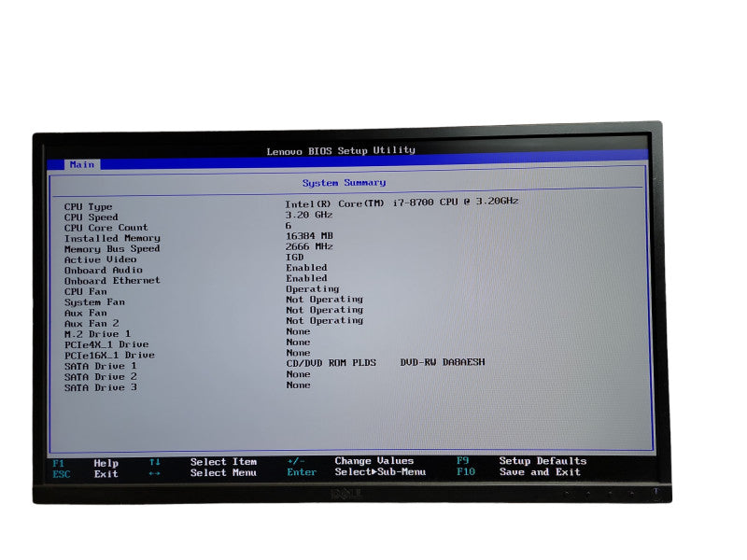Select the Onboard Ethernet label
The width and height of the screenshot is (747, 560).
click(112, 281)
